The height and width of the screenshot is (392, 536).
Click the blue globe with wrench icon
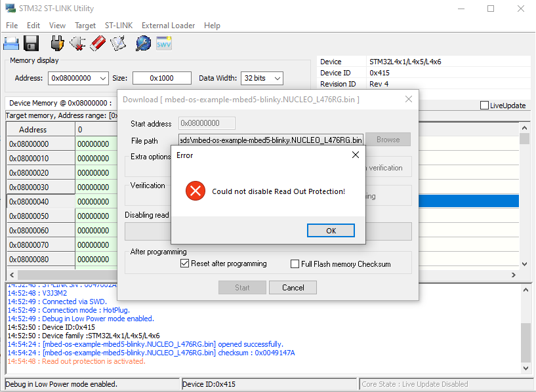(x=143, y=44)
